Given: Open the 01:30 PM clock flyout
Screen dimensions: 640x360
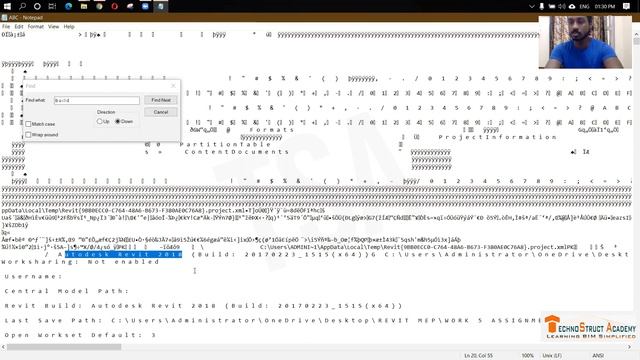Looking at the screenshot, I should click(x=605, y=7).
